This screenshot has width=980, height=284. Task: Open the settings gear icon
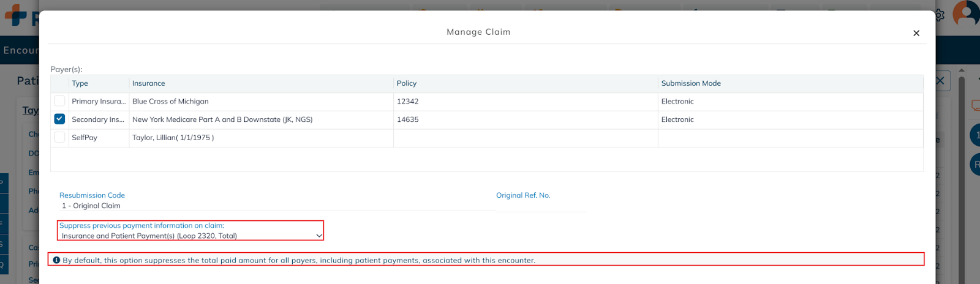940,15
